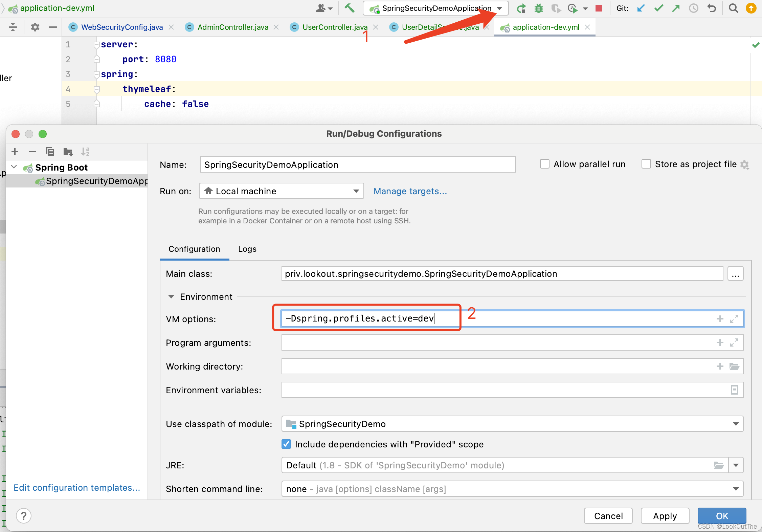Click the green Debug bug icon

tap(538, 8)
